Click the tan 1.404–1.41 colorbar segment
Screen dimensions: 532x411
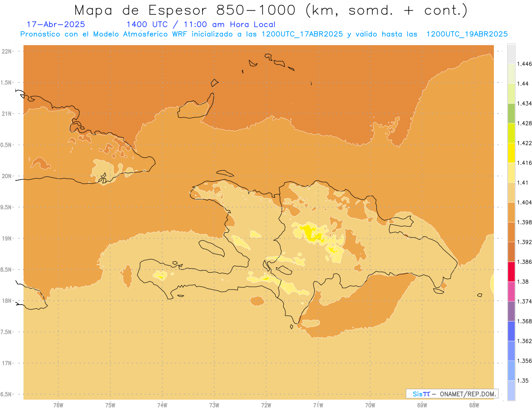[x=511, y=192]
